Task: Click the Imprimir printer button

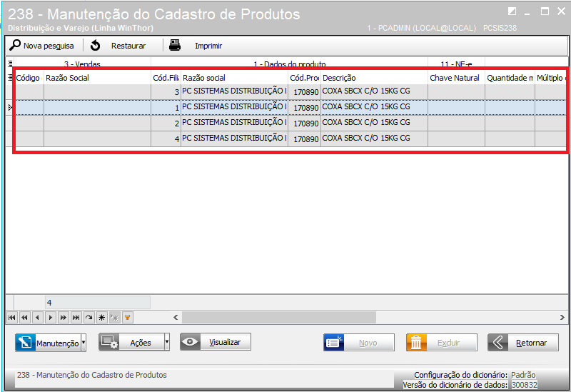Action: pos(196,46)
